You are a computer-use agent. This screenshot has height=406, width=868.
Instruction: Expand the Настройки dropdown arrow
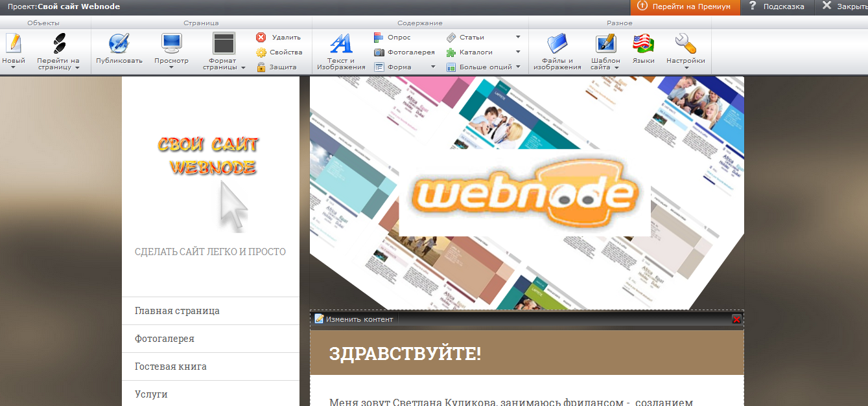[685, 67]
